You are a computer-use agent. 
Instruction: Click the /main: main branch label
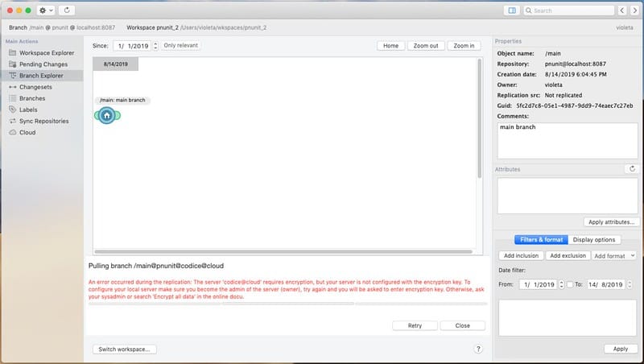coord(122,100)
